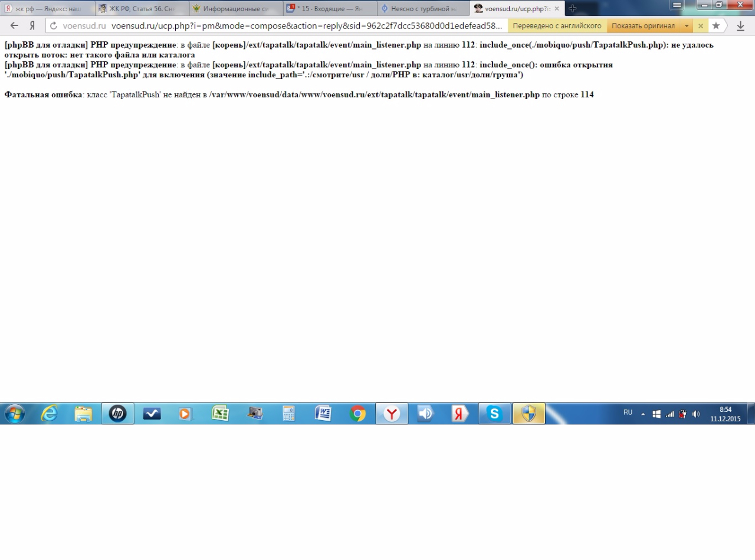Click the back arrow in browser toolbar

point(14,26)
